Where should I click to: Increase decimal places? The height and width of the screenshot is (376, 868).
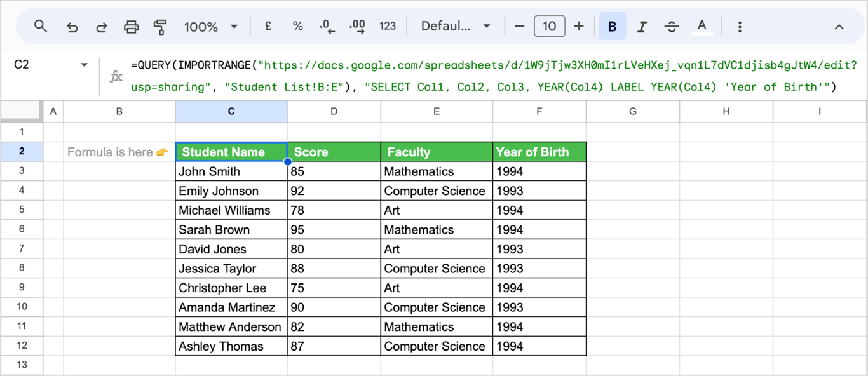[357, 27]
